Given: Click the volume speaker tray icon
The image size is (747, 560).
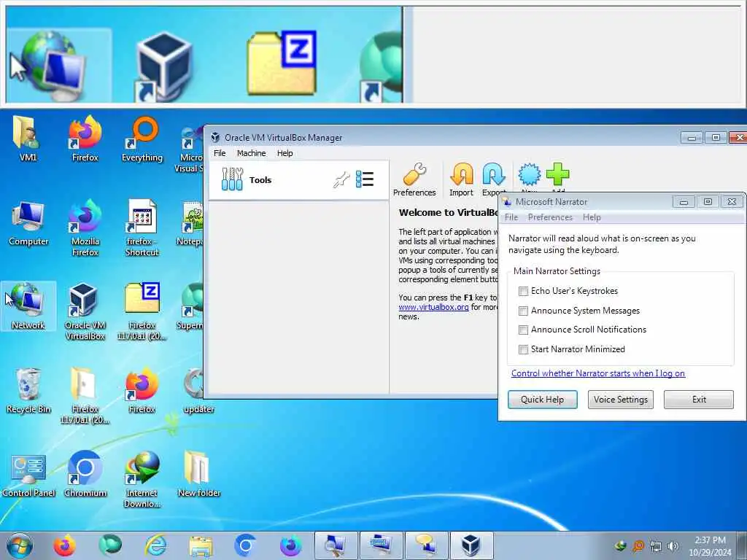Looking at the screenshot, I should point(673,546).
